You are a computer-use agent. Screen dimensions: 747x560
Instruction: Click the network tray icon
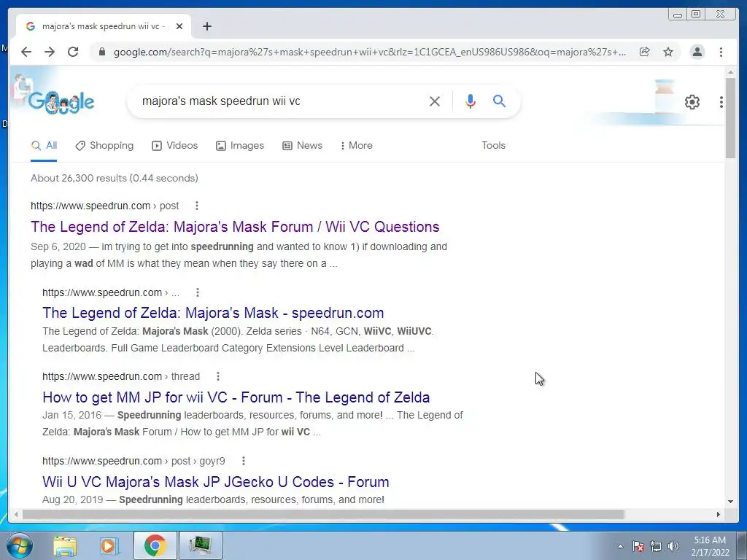656,546
